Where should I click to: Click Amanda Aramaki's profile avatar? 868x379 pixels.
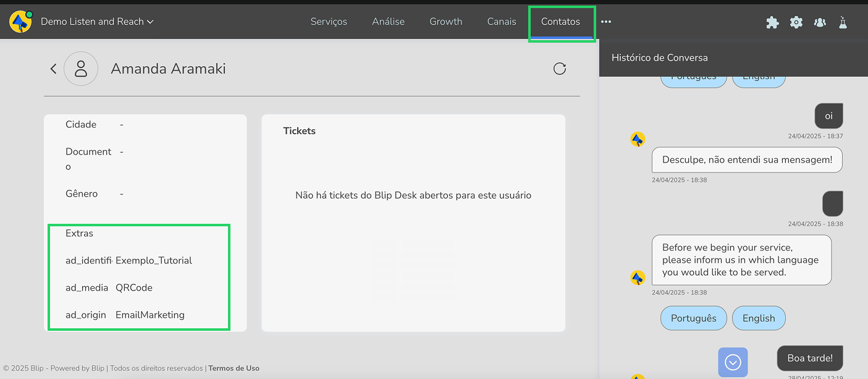(81, 69)
